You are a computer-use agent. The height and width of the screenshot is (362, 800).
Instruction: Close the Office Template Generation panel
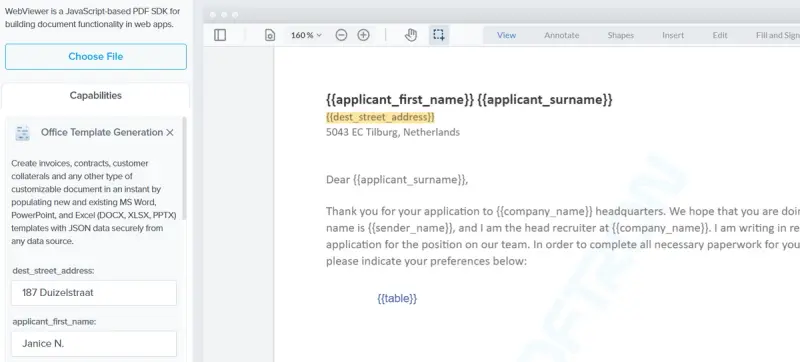coord(170,133)
